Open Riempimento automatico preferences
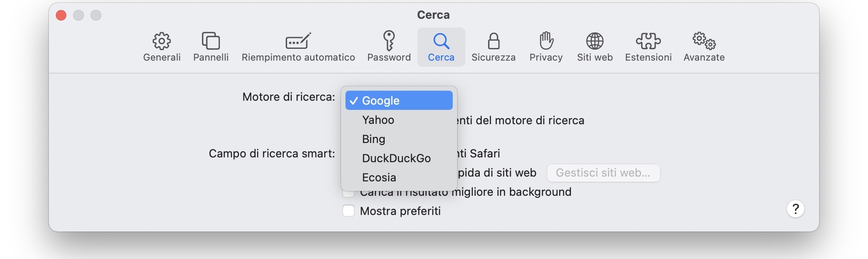 (298, 46)
